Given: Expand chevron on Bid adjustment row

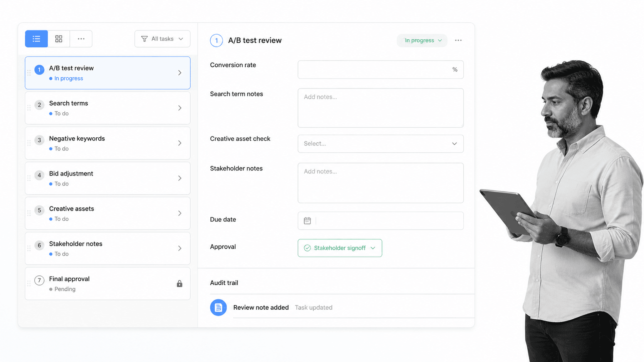Looking at the screenshot, I should pos(179,178).
